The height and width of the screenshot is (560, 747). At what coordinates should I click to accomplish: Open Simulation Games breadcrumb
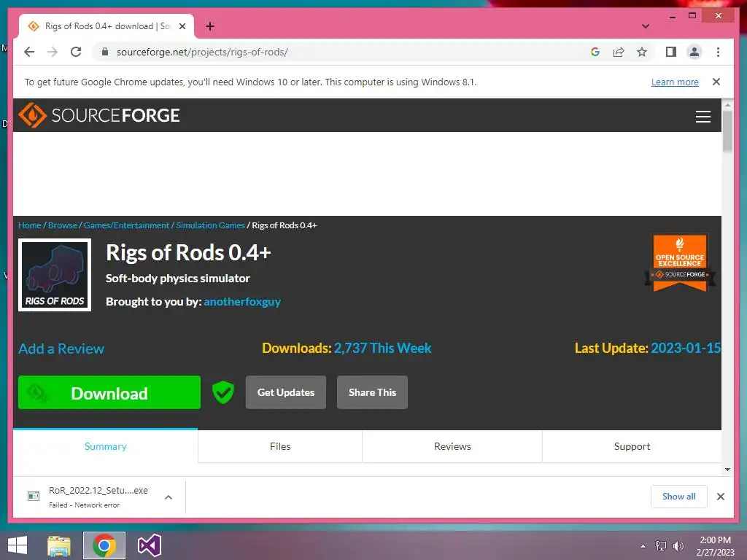(x=210, y=225)
